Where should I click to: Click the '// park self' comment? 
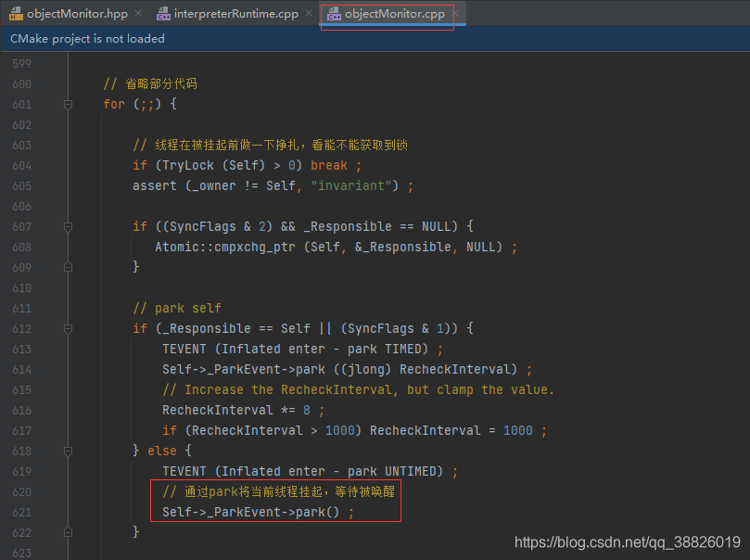pyautogui.click(x=177, y=308)
